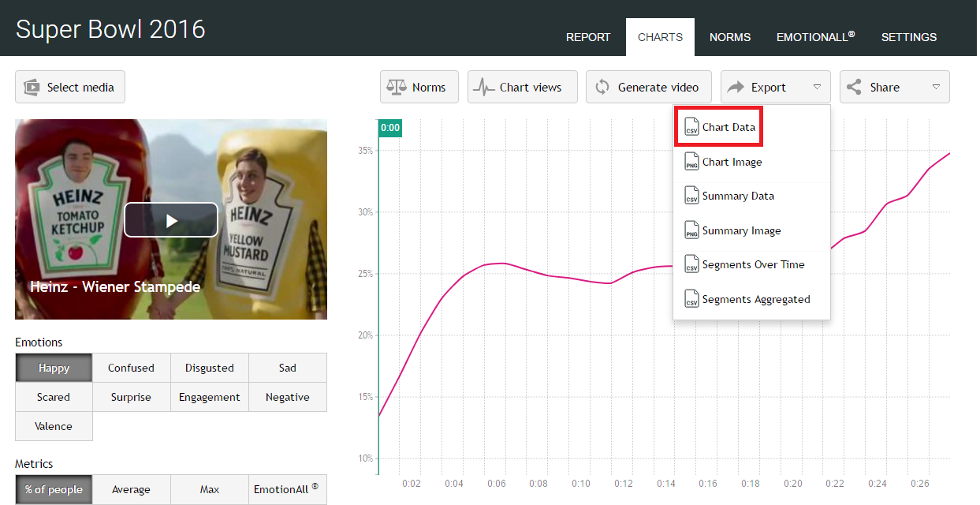Select the Surprise emotion
This screenshot has width=980, height=505.
pyautogui.click(x=131, y=397)
